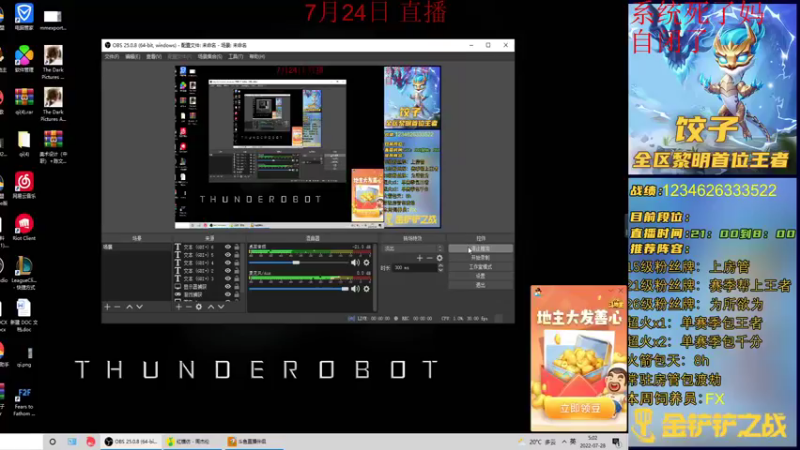Select the Fears to Fathom desktop shortcut
Image resolution: width=800 pixels, height=450 pixels.
(23, 402)
